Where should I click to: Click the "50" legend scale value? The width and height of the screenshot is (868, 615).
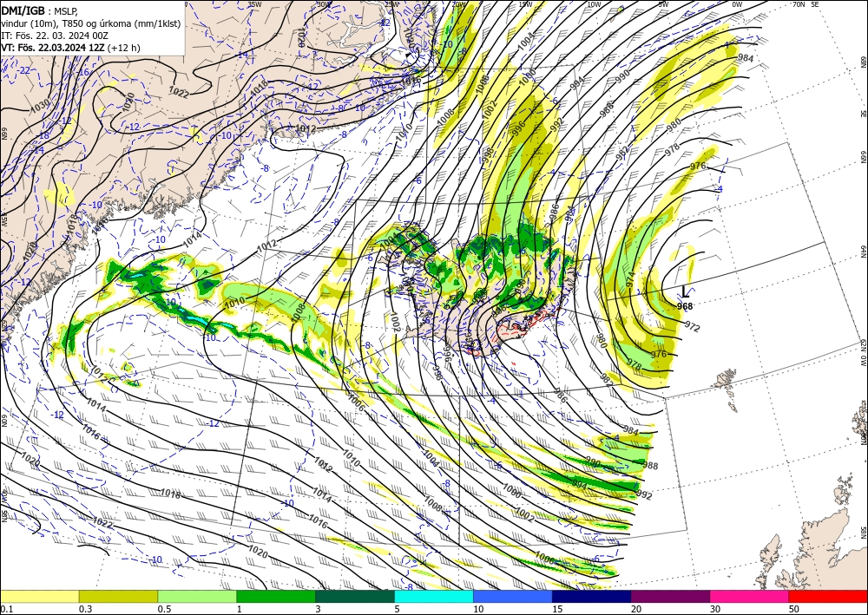coord(794,609)
